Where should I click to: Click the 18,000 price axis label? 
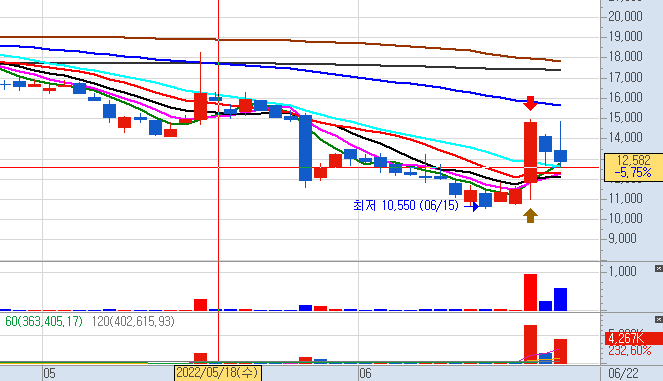point(625,56)
